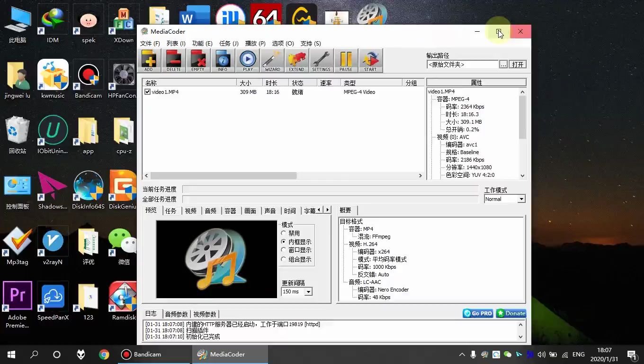Image resolution: width=644 pixels, height=364 pixels.
Task: Select the 禁用 preview mode radio
Action: click(x=284, y=233)
